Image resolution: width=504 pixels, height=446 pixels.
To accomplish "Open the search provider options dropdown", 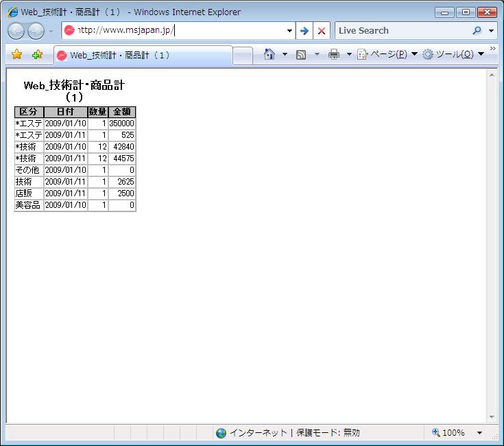I will coord(491,31).
